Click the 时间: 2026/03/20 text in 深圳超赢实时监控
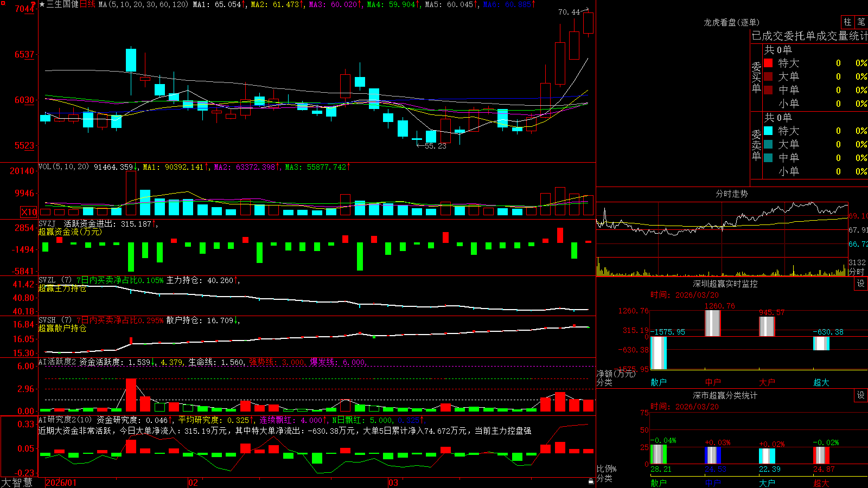Image resolution: width=868 pixels, height=488 pixels. coord(685,295)
